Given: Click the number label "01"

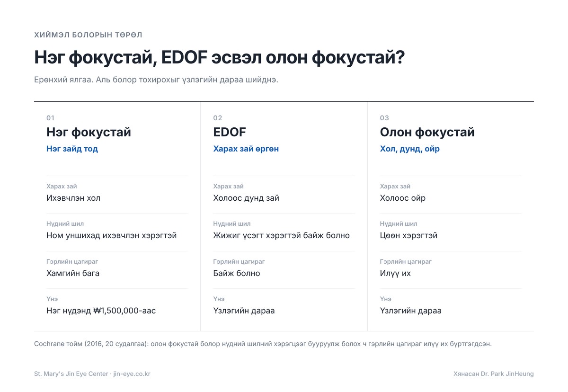Looking at the screenshot, I should pyautogui.click(x=50, y=118).
